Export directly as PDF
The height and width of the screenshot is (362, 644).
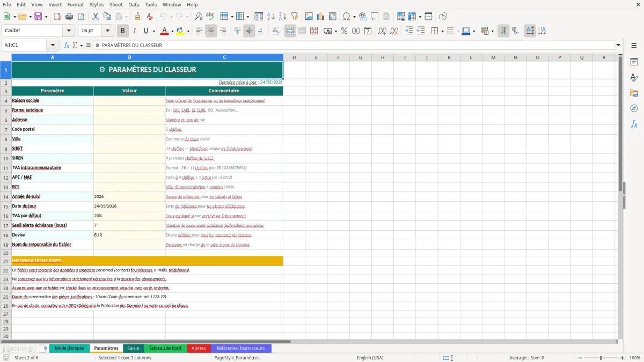(57, 17)
